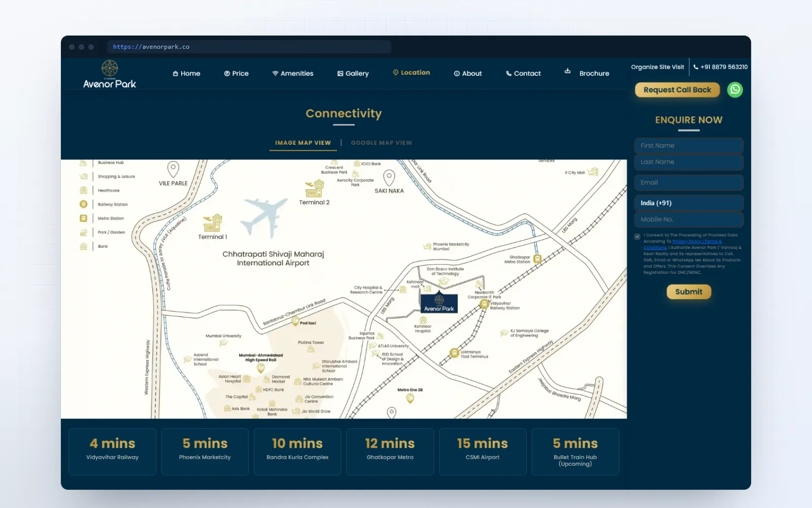
Task: Click the ICICI Bank icon on map
Action: click(357, 164)
